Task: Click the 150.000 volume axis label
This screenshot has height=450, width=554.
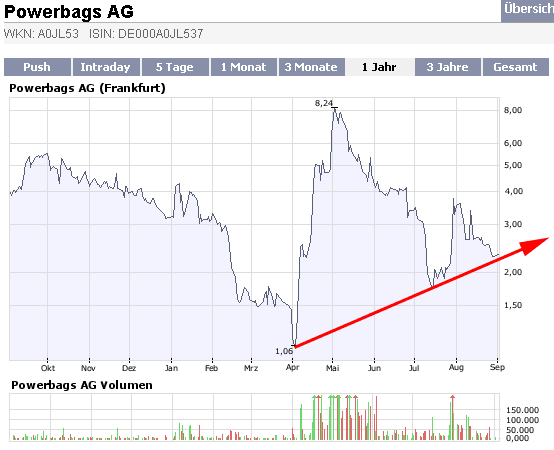Action: pyautogui.click(x=523, y=410)
